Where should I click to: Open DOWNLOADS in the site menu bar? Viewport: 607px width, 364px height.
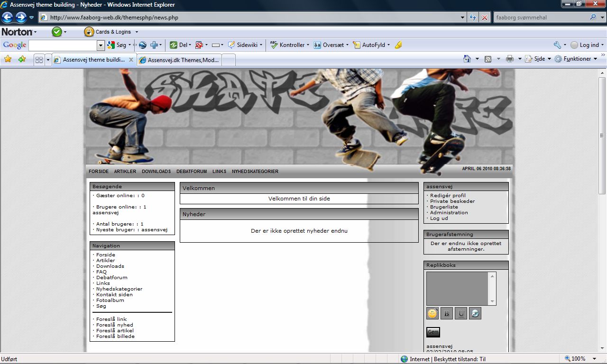(x=156, y=172)
